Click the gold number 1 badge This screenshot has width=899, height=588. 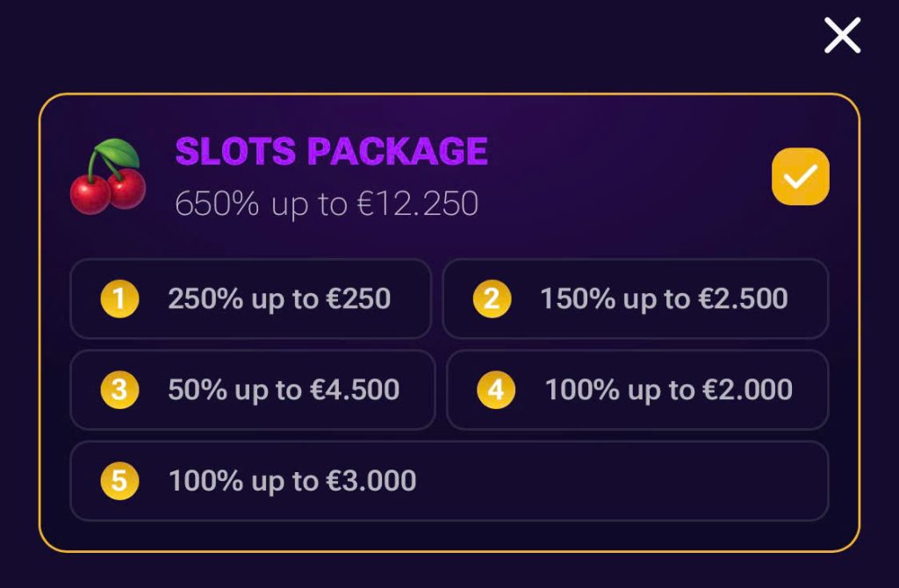[x=119, y=299]
